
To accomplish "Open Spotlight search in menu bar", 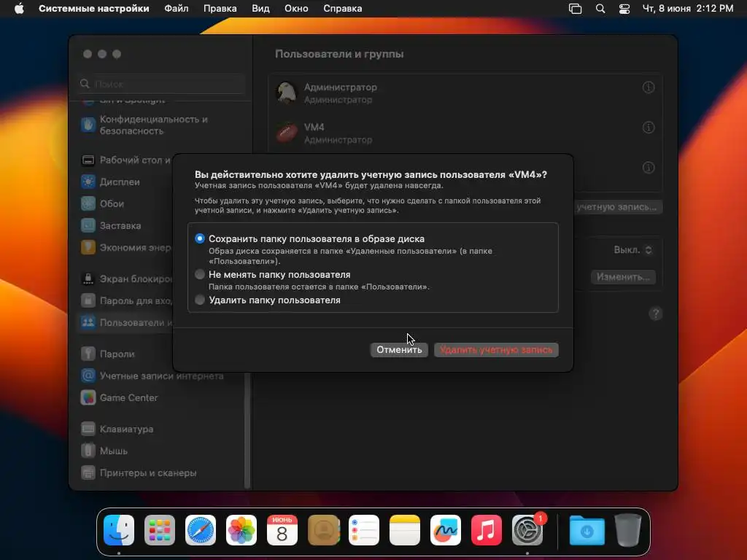I will (600, 9).
